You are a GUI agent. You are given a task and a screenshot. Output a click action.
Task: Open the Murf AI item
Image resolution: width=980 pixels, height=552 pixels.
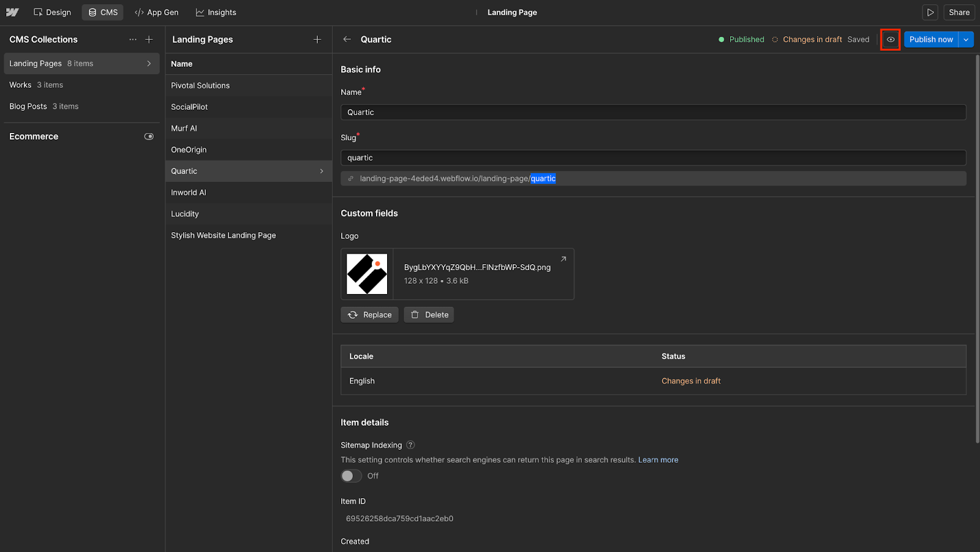(x=249, y=129)
